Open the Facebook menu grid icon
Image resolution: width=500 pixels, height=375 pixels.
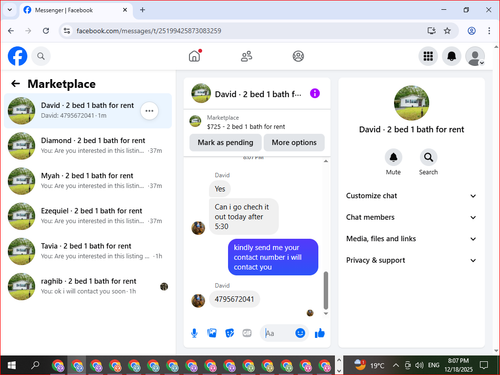click(x=428, y=56)
